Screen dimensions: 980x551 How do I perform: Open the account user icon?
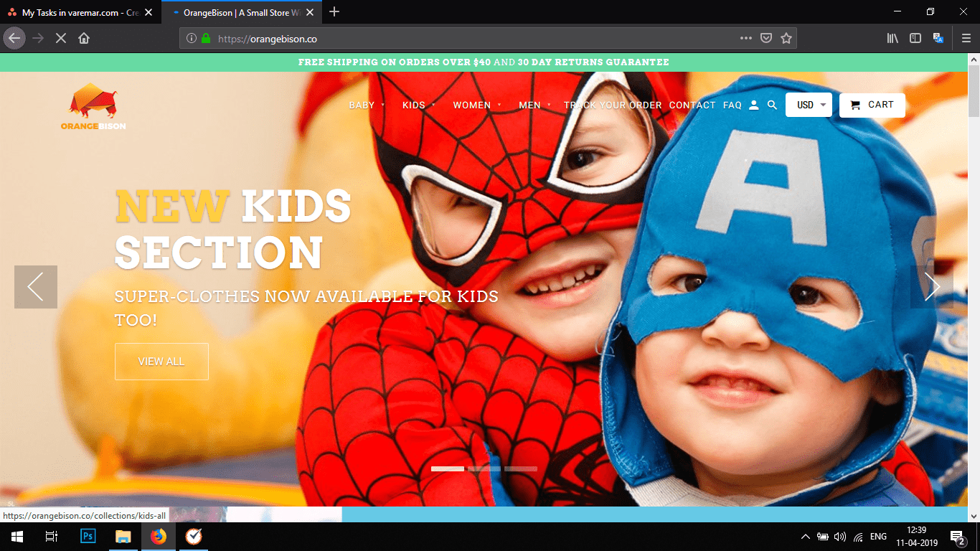[x=753, y=105]
